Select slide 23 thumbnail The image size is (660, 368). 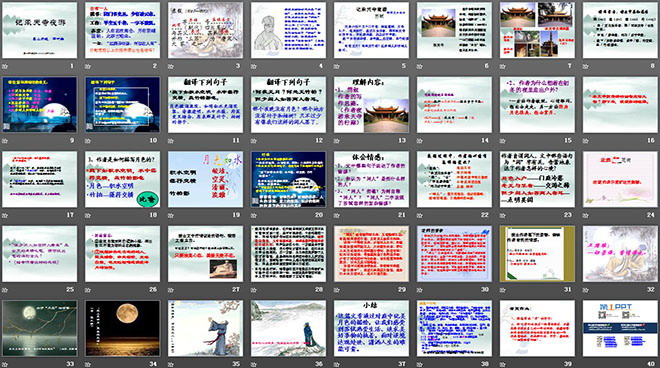point(537,179)
